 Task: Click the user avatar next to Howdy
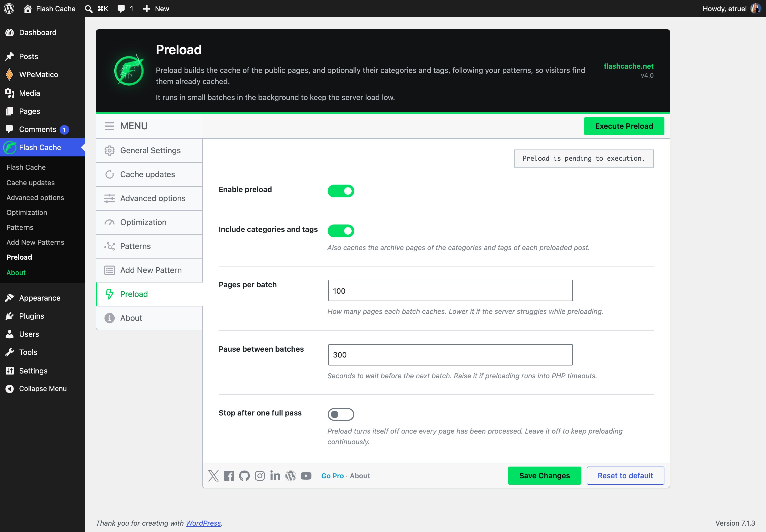pos(756,9)
